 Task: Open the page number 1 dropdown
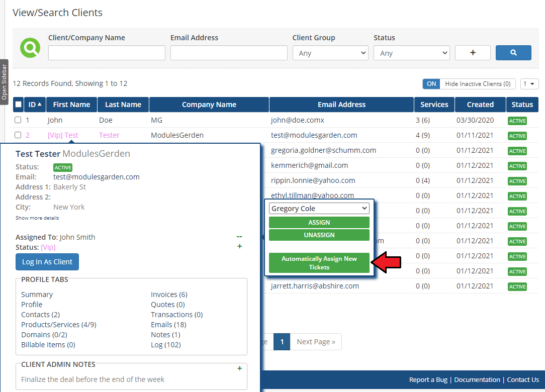pyautogui.click(x=529, y=84)
